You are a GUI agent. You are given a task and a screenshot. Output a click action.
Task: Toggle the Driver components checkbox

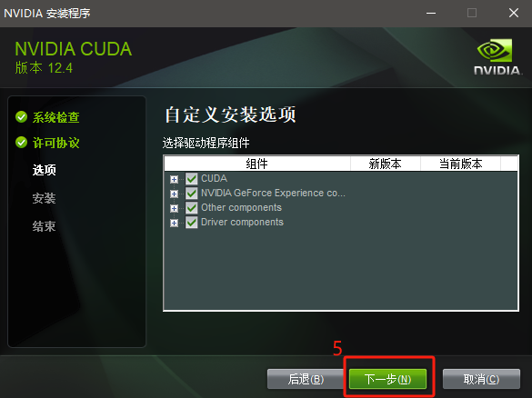coord(191,223)
